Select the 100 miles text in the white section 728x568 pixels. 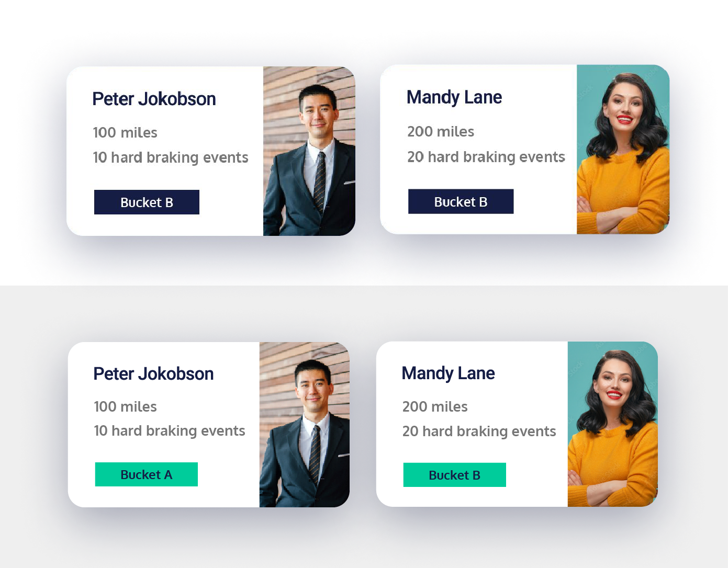[x=125, y=132]
